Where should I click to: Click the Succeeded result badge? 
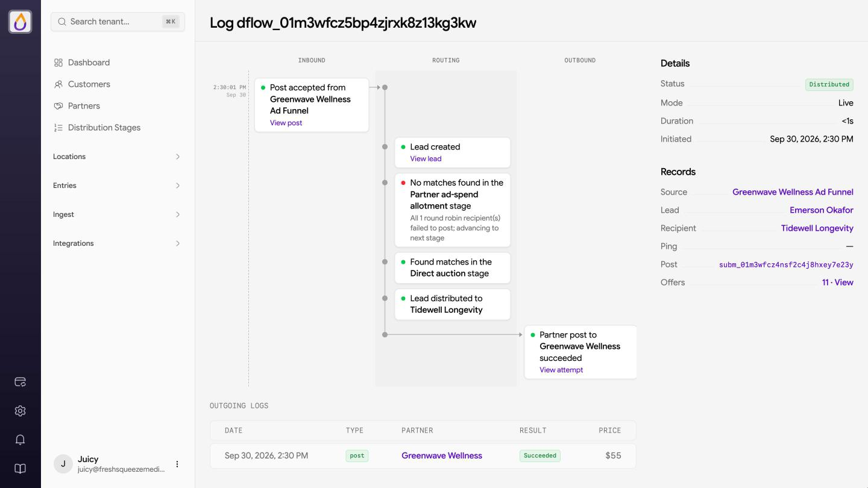pyautogui.click(x=540, y=456)
